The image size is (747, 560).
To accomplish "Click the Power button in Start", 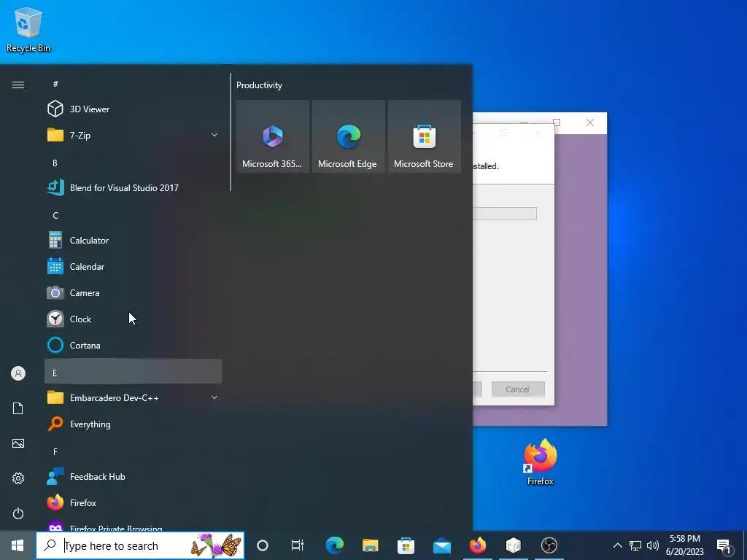I will 18,513.
